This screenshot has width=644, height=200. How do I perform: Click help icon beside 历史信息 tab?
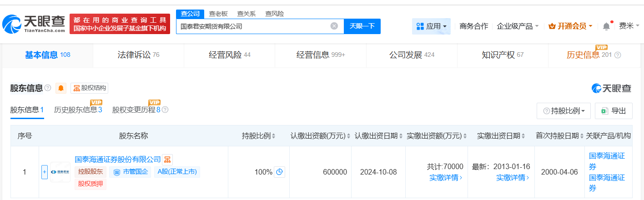(x=618, y=55)
